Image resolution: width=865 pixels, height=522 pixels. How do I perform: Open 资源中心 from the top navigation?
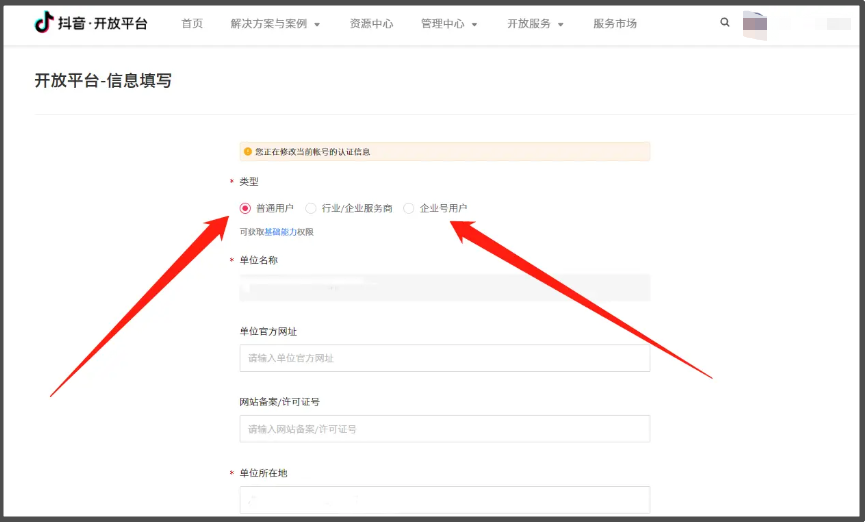pyautogui.click(x=371, y=23)
